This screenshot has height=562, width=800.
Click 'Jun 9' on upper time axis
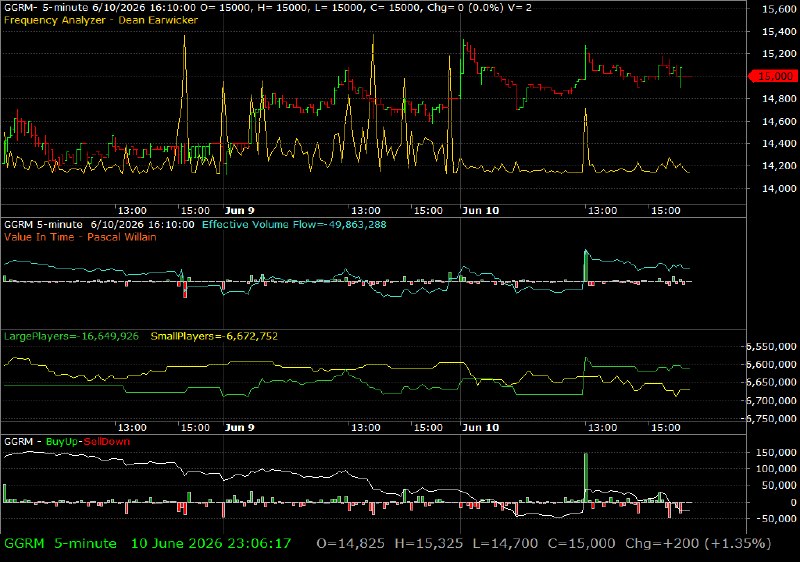239,211
